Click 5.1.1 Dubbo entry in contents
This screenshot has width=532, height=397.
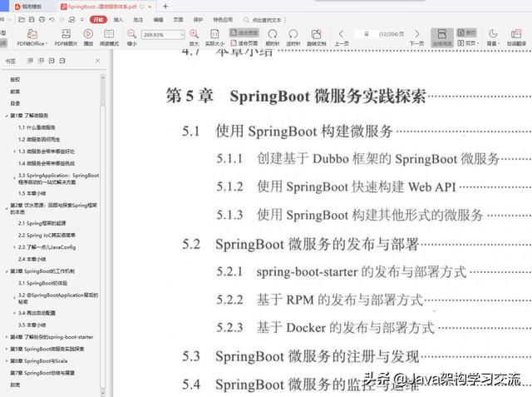[358, 159]
